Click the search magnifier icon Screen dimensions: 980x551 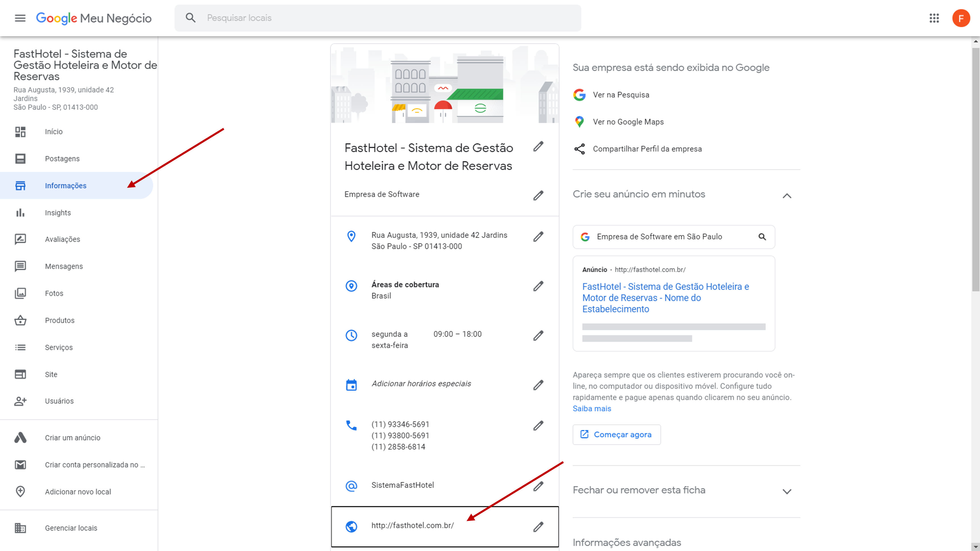click(190, 18)
